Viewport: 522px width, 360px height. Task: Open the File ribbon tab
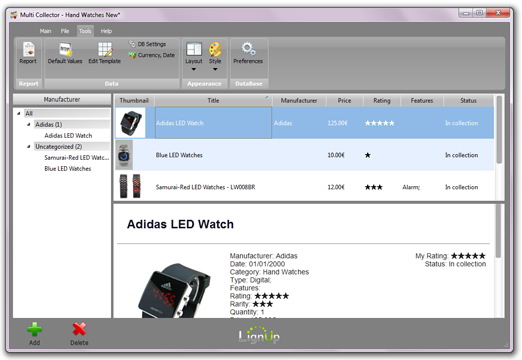pyautogui.click(x=65, y=31)
